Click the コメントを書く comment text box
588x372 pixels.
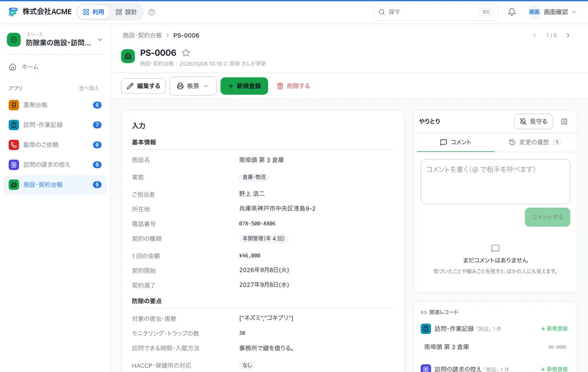(x=495, y=182)
